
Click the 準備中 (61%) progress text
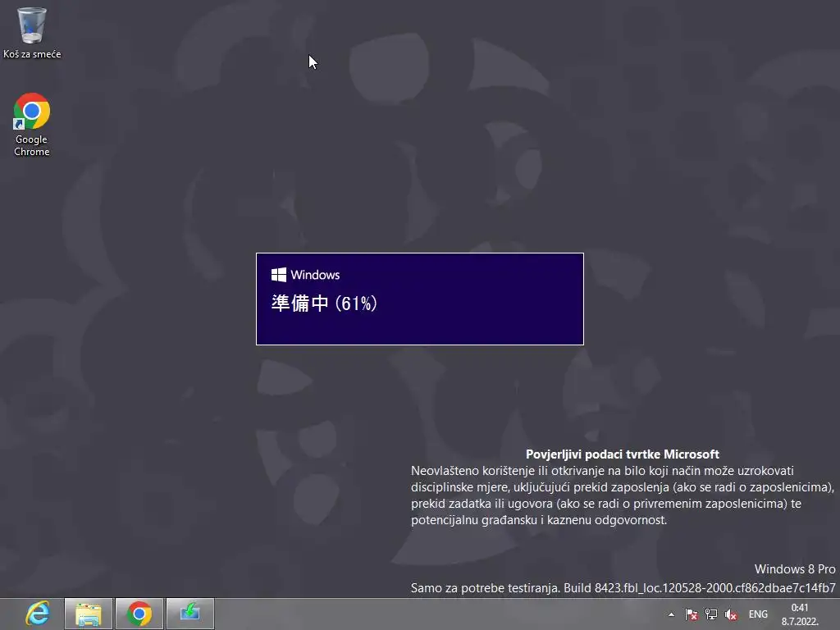[x=325, y=304]
